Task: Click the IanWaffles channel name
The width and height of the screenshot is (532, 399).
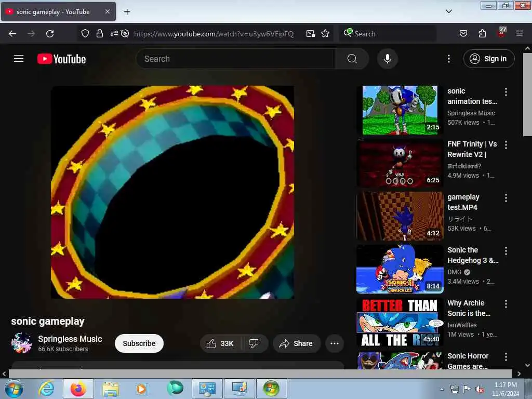Action: pos(462,325)
